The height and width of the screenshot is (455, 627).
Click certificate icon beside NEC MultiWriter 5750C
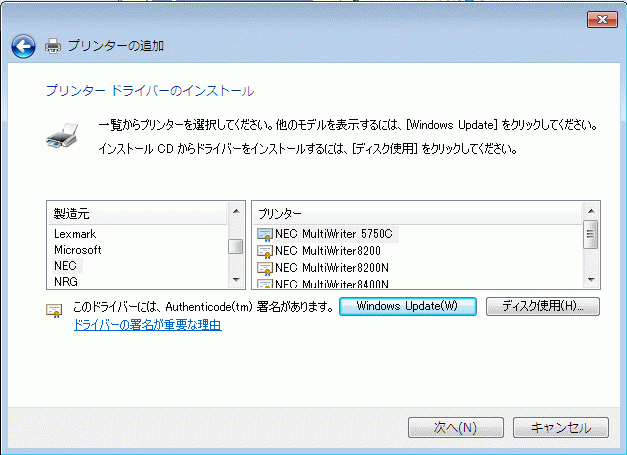tap(265, 234)
